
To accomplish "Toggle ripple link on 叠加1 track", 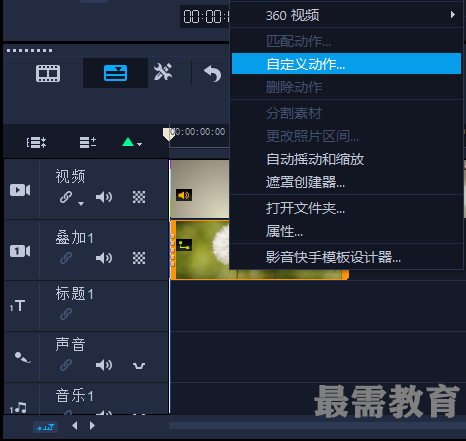I will tap(66, 258).
